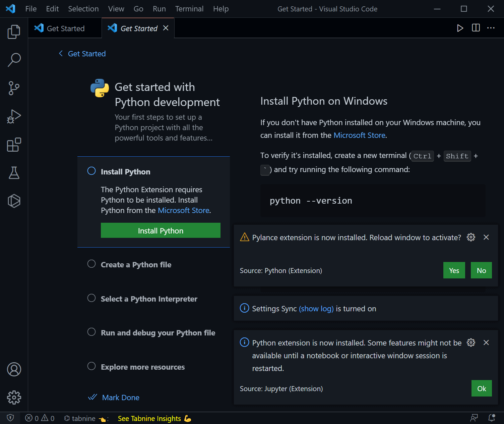Open gear options on Jupyter notification
Screen dimensions: 504x424
(471, 342)
